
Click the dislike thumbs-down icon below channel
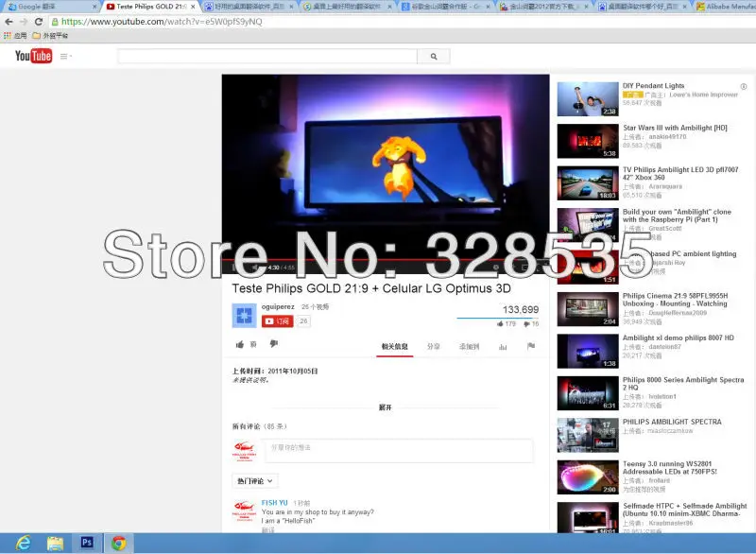(274, 344)
